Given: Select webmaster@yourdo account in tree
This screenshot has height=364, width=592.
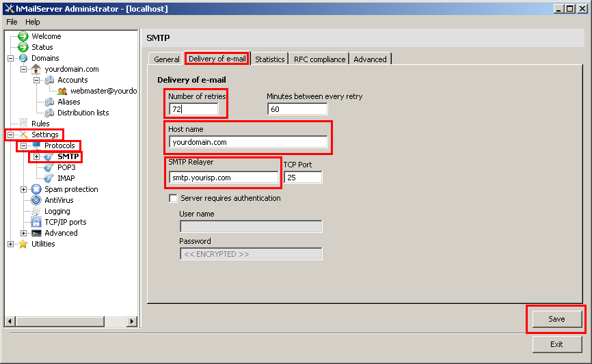Looking at the screenshot, I should pos(103,91).
